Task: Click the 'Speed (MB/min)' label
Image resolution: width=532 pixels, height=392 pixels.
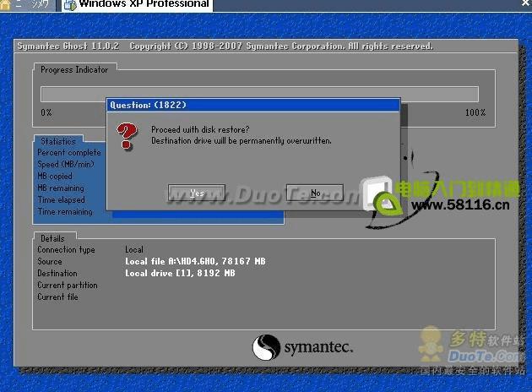Action: (x=66, y=164)
